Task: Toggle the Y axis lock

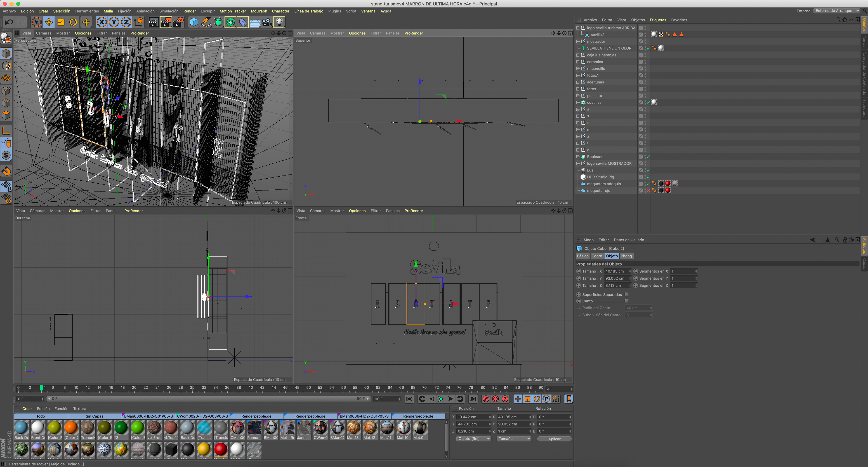Action: point(114,22)
